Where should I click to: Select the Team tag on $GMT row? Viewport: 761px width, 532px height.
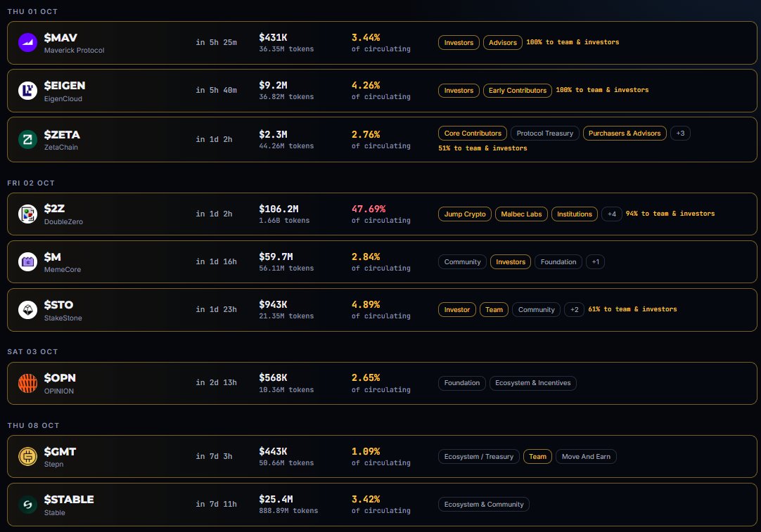pyautogui.click(x=537, y=456)
